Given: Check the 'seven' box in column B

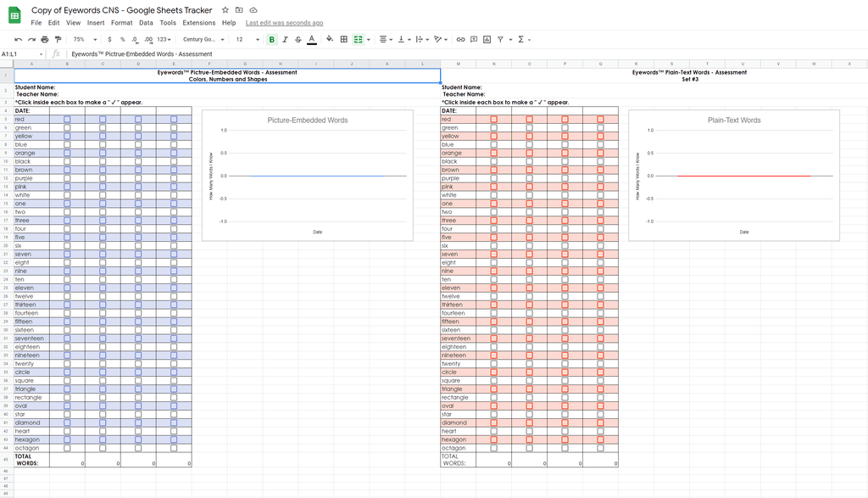Looking at the screenshot, I should (67, 255).
